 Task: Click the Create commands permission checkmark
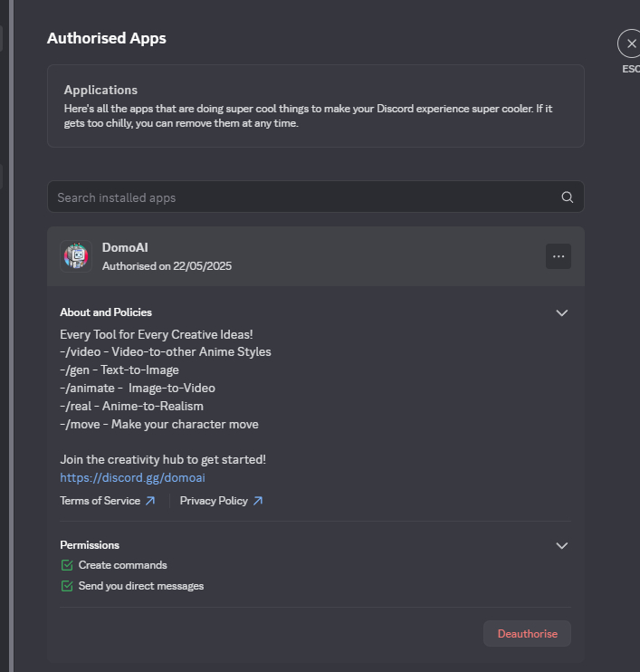point(67,565)
